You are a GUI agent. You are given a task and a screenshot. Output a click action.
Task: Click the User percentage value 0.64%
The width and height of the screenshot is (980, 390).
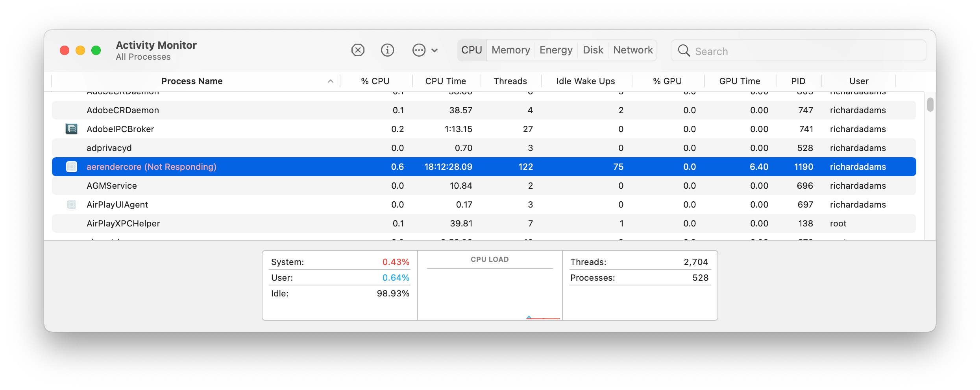(396, 278)
